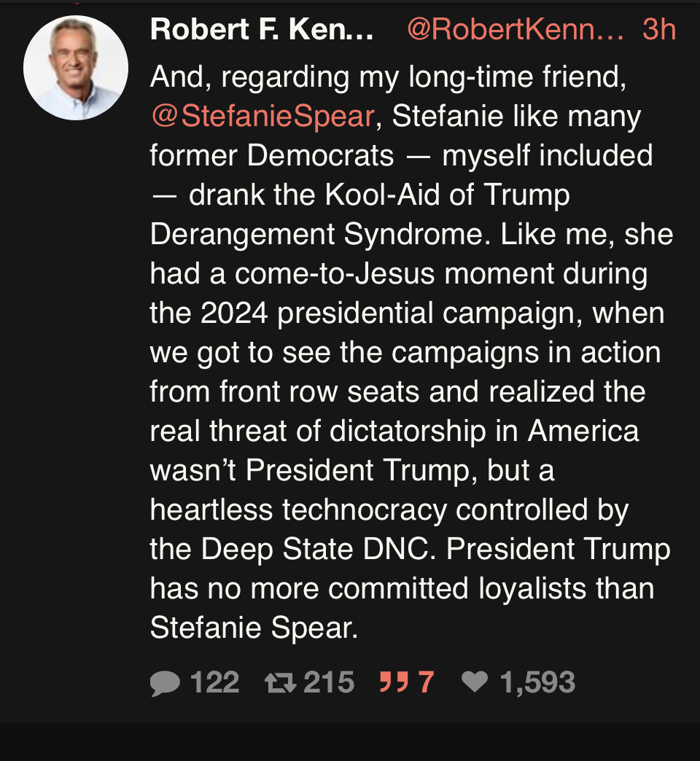Click the "3h" timestamp
This screenshot has height=761, width=700.
tap(658, 31)
